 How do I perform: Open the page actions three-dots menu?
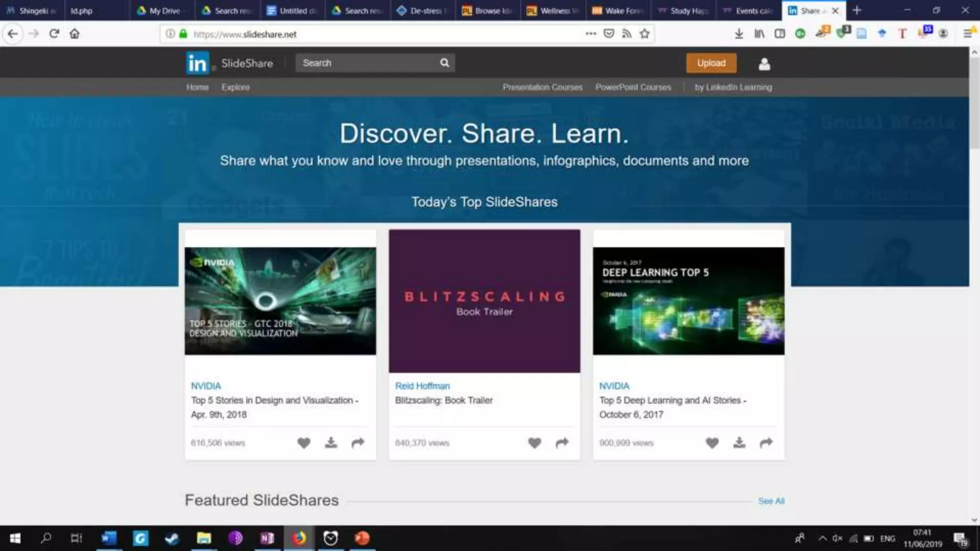pyautogui.click(x=590, y=34)
